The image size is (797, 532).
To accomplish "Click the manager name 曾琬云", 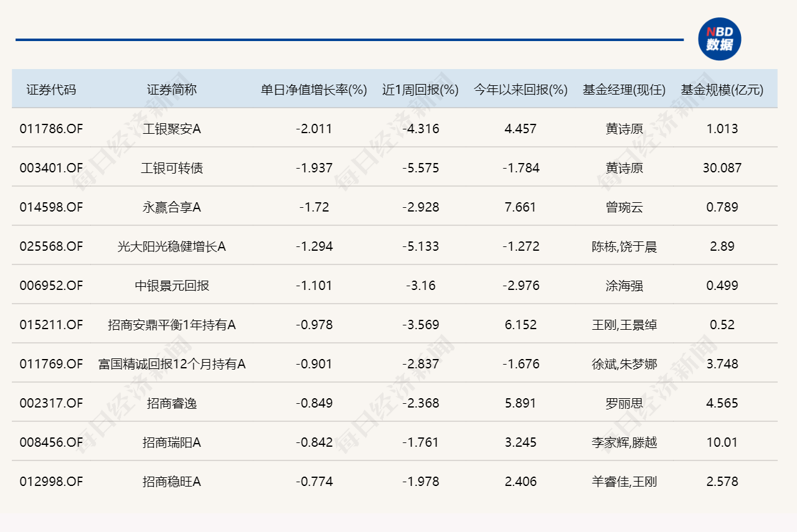I will [625, 207].
